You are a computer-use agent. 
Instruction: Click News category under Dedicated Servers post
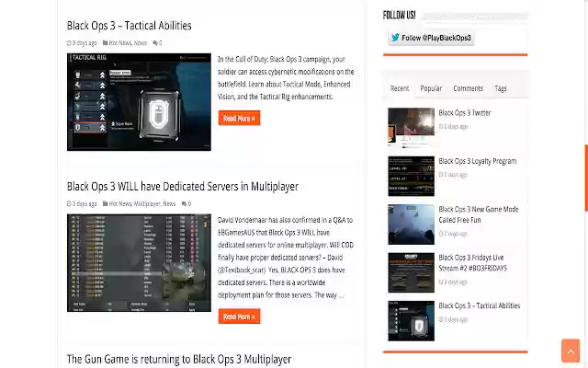coord(169,204)
